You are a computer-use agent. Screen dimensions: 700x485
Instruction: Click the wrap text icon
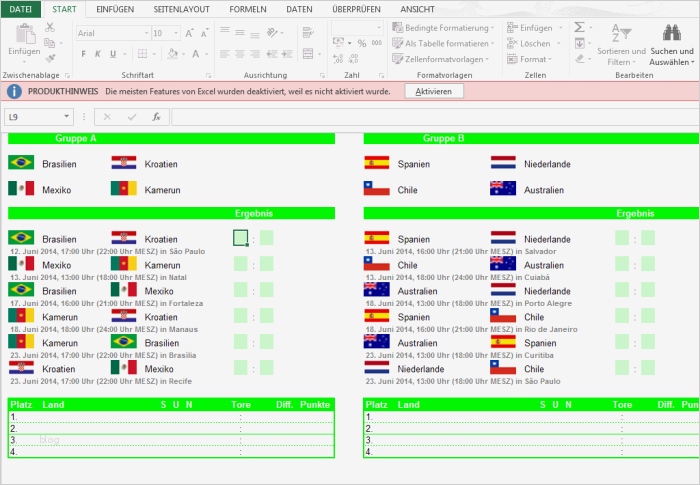point(308,32)
